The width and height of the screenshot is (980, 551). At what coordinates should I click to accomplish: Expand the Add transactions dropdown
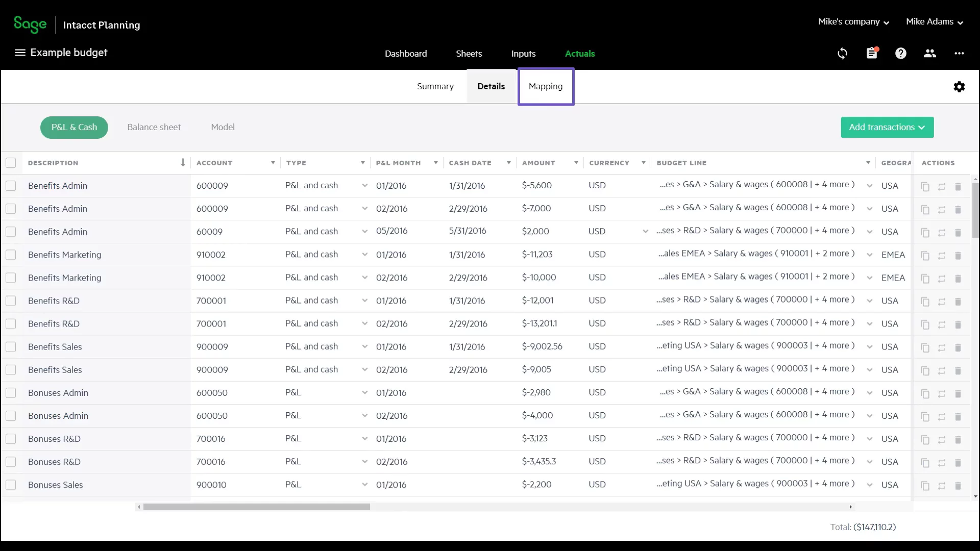tap(887, 127)
